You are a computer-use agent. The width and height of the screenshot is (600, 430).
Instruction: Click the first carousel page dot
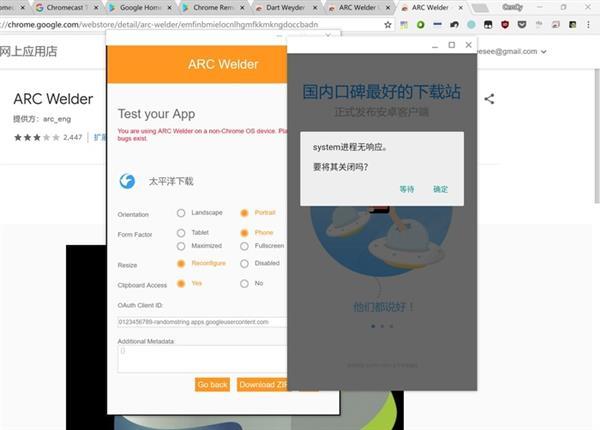pos(373,326)
